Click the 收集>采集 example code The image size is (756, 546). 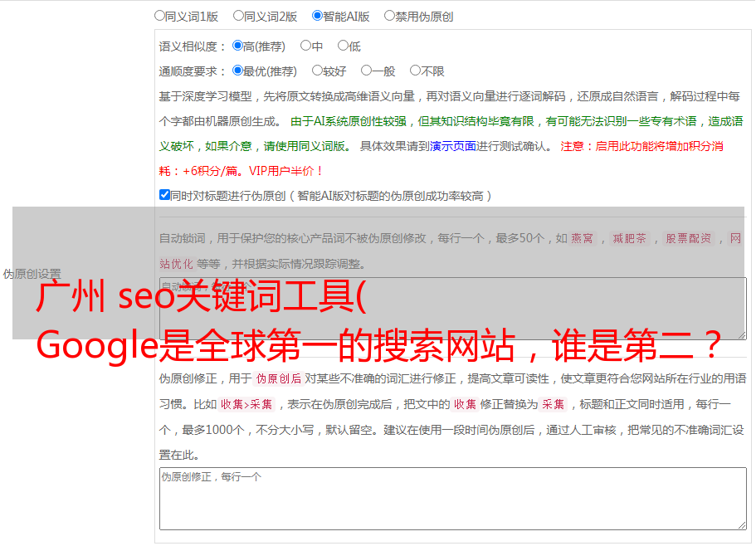(246, 404)
